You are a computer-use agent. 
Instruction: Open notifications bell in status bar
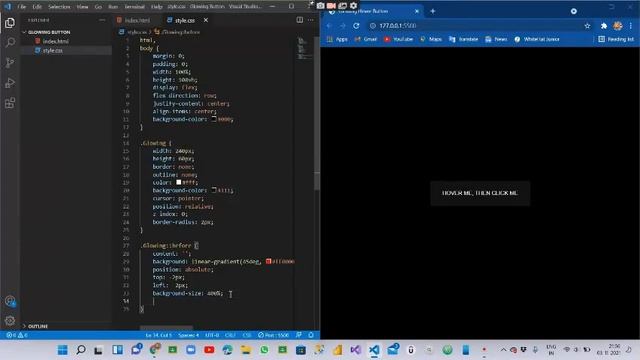click(x=311, y=335)
